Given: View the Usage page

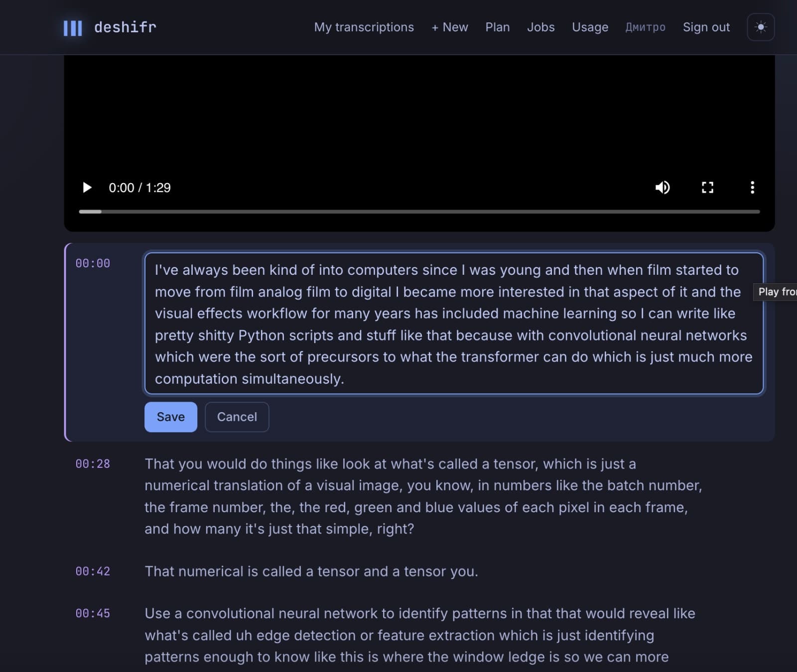Looking at the screenshot, I should (x=590, y=27).
